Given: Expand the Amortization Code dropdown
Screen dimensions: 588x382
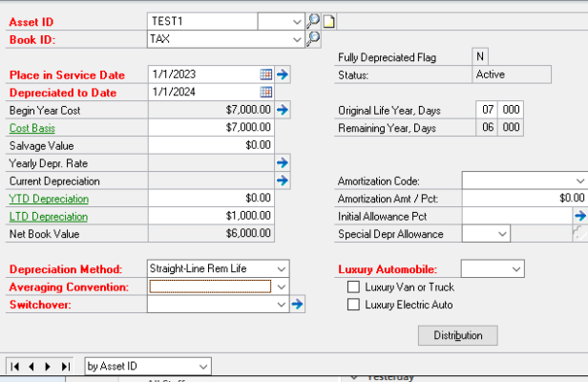Looking at the screenshot, I should point(580,180).
